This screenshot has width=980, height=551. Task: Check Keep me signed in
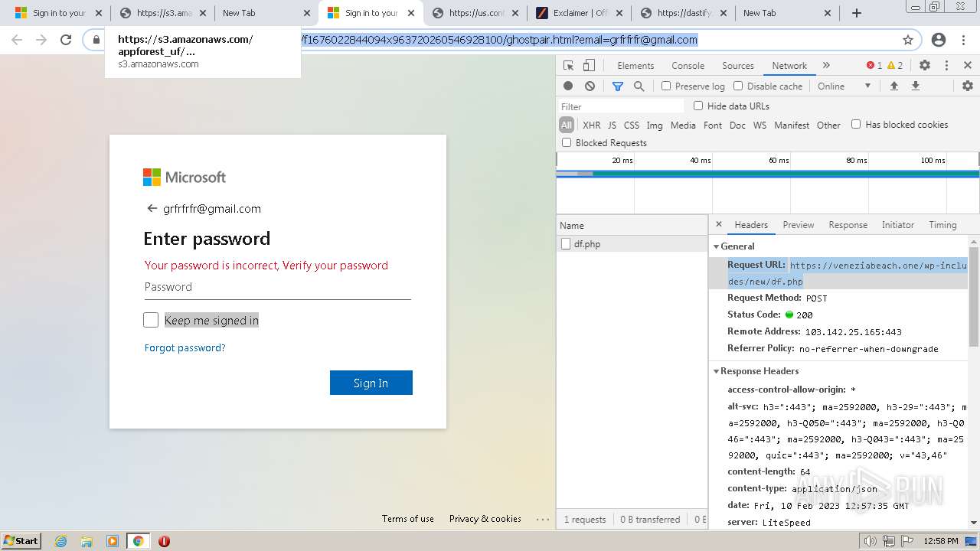[x=151, y=320]
